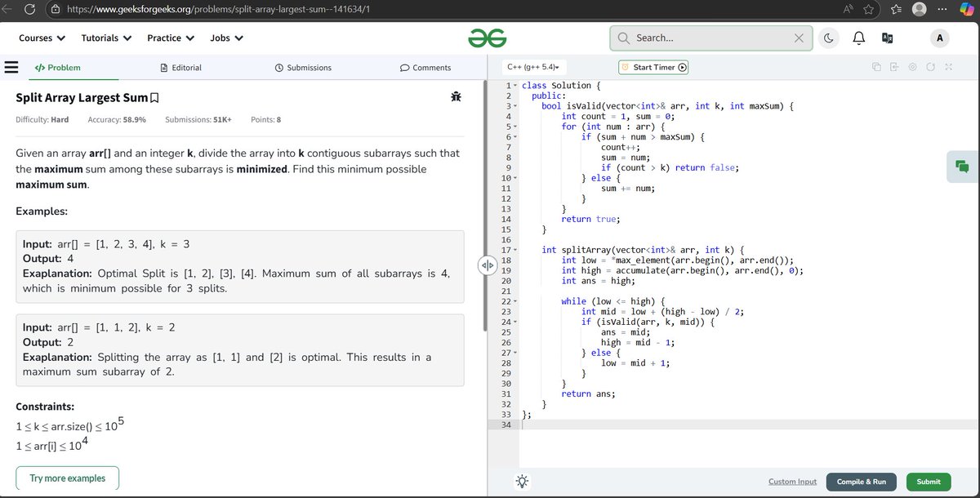The height and width of the screenshot is (498, 980).
Task: Collapse if isValid fold at line 24
Action: (x=514, y=321)
